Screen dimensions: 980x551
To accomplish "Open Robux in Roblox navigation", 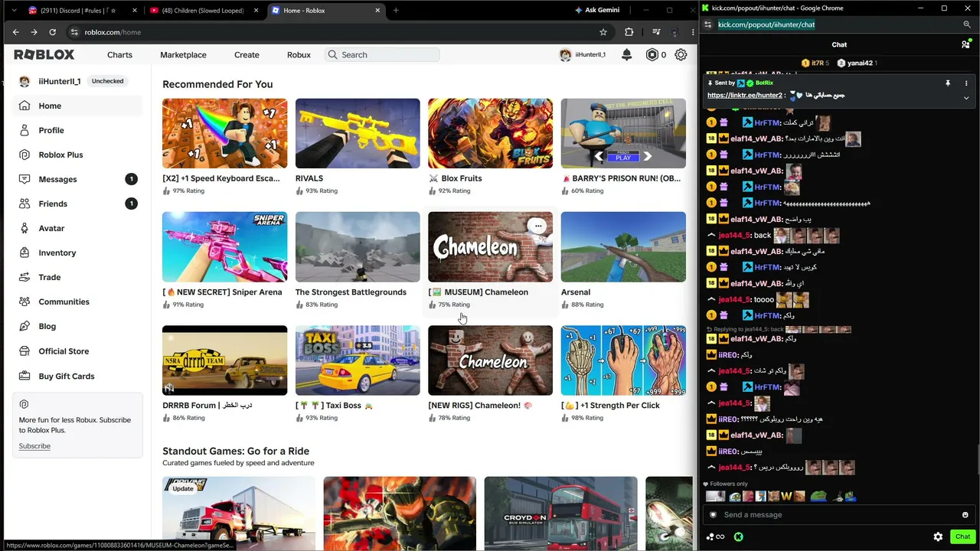I will [x=299, y=54].
